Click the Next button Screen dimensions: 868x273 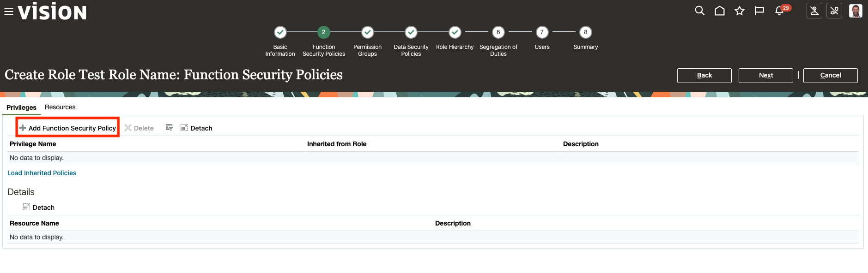(x=765, y=75)
